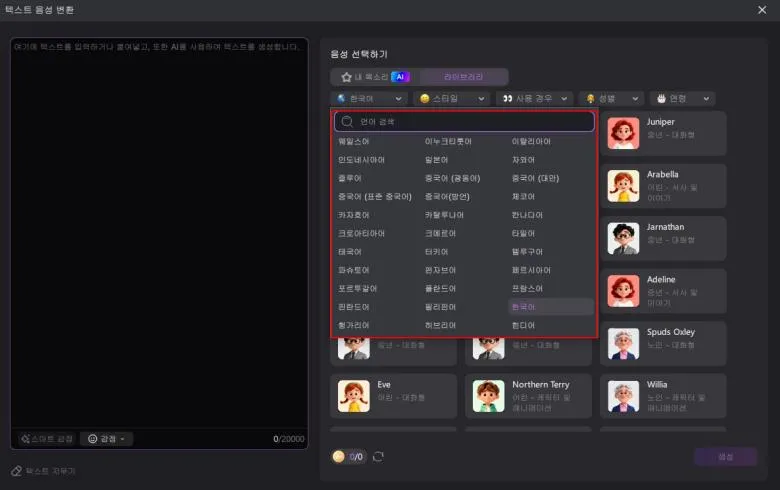Screen dimensions: 780x490
Task: Choose 크메르어 from the language list
Action: [x=440, y=234]
